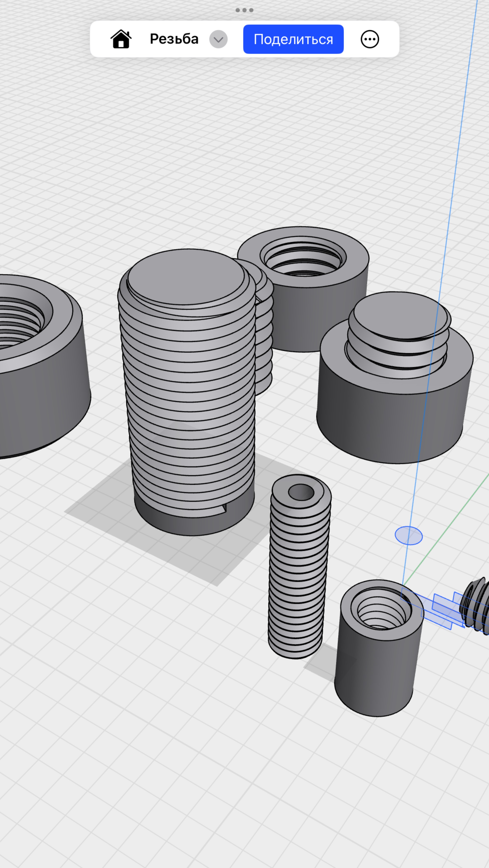The width and height of the screenshot is (489, 868).
Task: Tap the blue circular handle near axis
Action: pos(408,536)
